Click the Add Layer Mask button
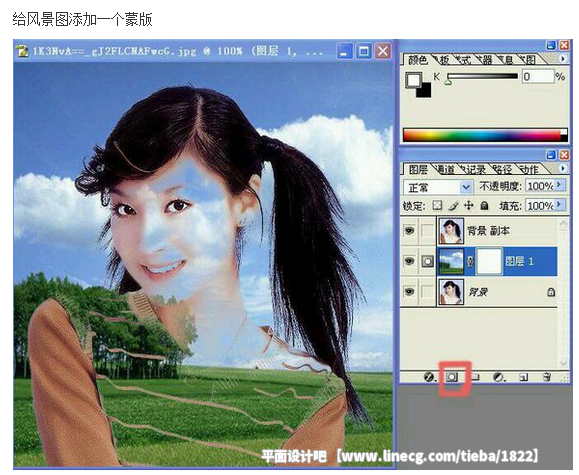Viewport: 579px width, 475px height. [x=452, y=377]
